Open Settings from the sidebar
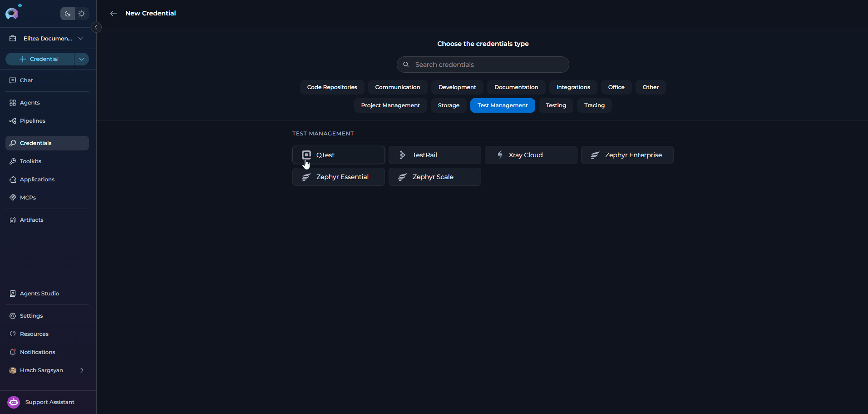Viewport: 868px width, 414px height. point(47,316)
